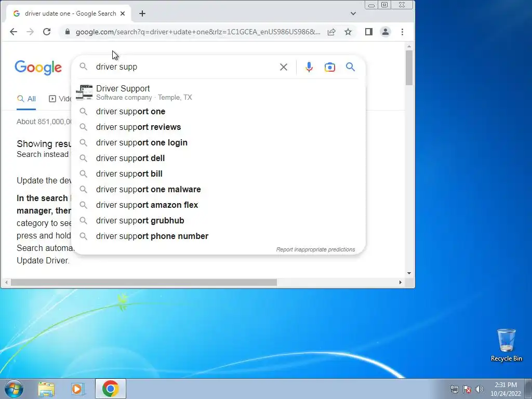This screenshot has height=399, width=532.
Task: Click the share page icon in address bar
Action: [x=331, y=32]
